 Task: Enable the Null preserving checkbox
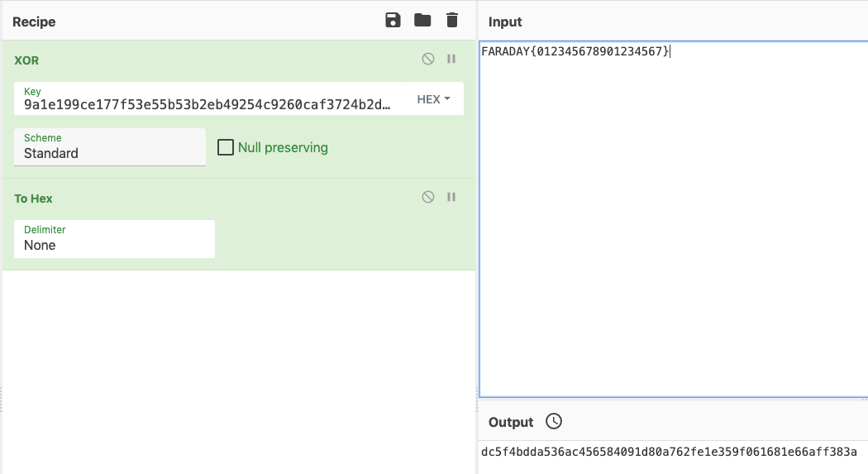click(226, 147)
